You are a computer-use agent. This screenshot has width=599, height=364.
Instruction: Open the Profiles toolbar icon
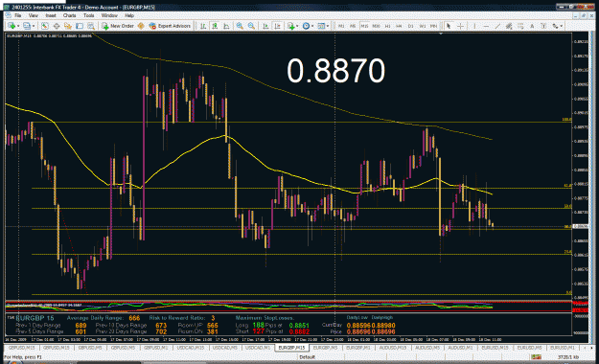click(27, 26)
